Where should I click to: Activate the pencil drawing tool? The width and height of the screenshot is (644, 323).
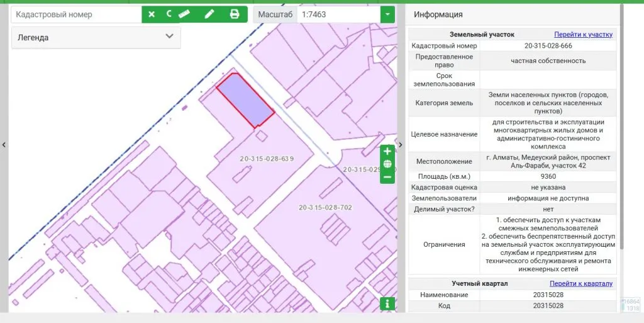tap(209, 14)
